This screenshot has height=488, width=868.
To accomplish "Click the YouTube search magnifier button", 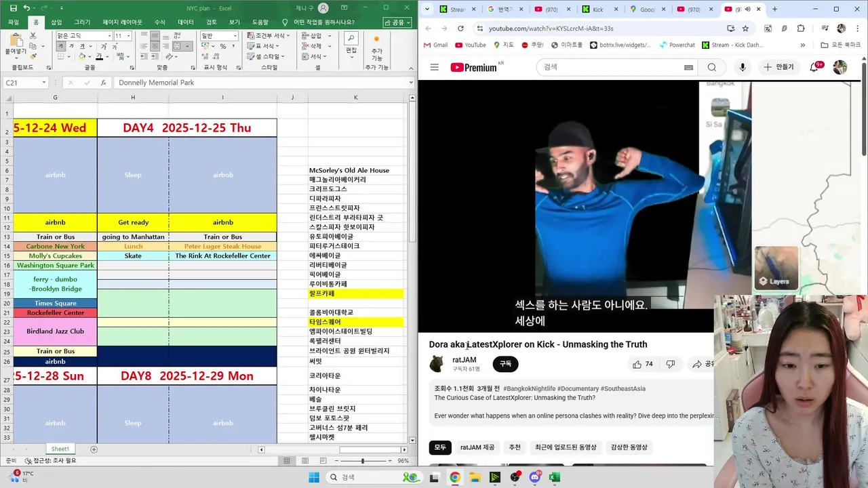I will pyautogui.click(x=711, y=67).
